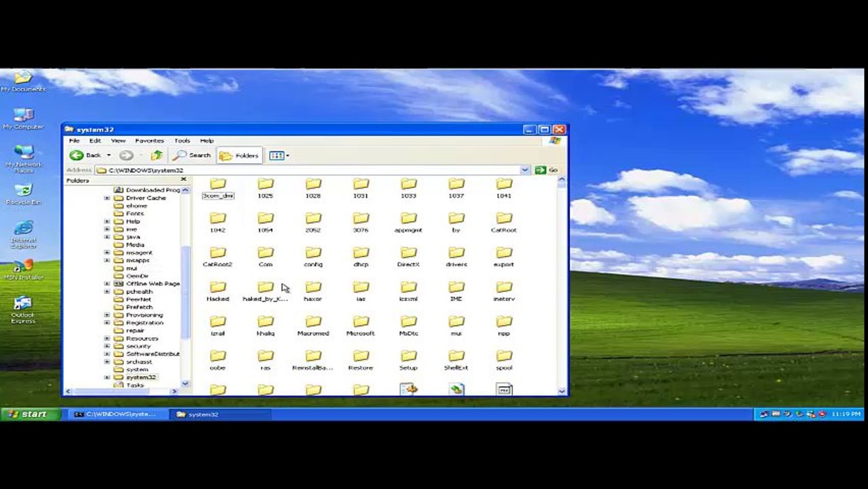868x489 pixels.
Task: Select the haxor folder icon
Action: [x=313, y=287]
